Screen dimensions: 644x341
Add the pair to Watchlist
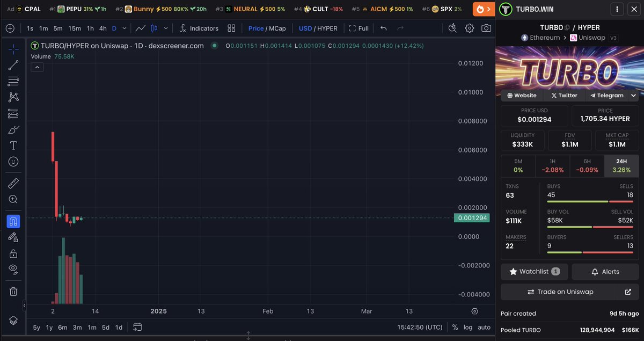click(534, 272)
